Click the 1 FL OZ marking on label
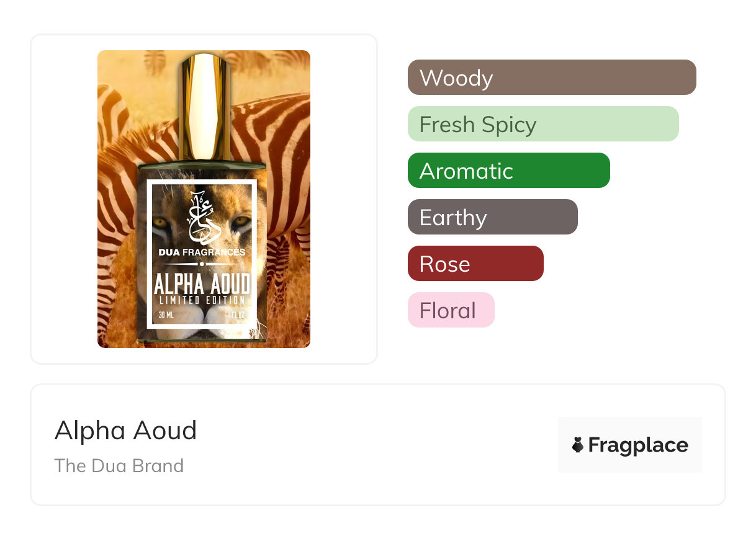The width and height of the screenshot is (756, 536). click(236, 315)
